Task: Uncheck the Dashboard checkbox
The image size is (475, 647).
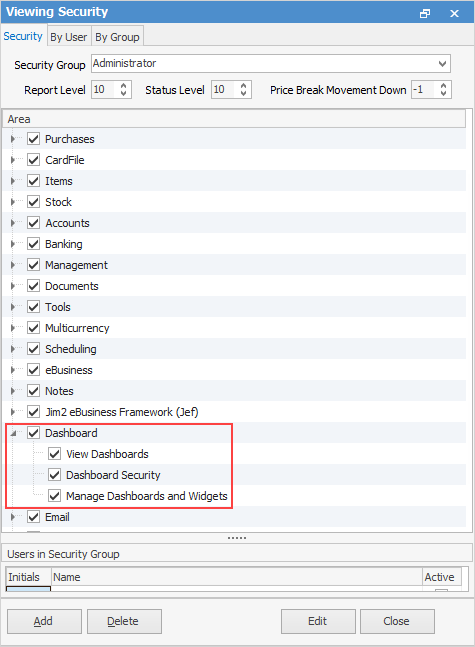Action: click(x=33, y=433)
